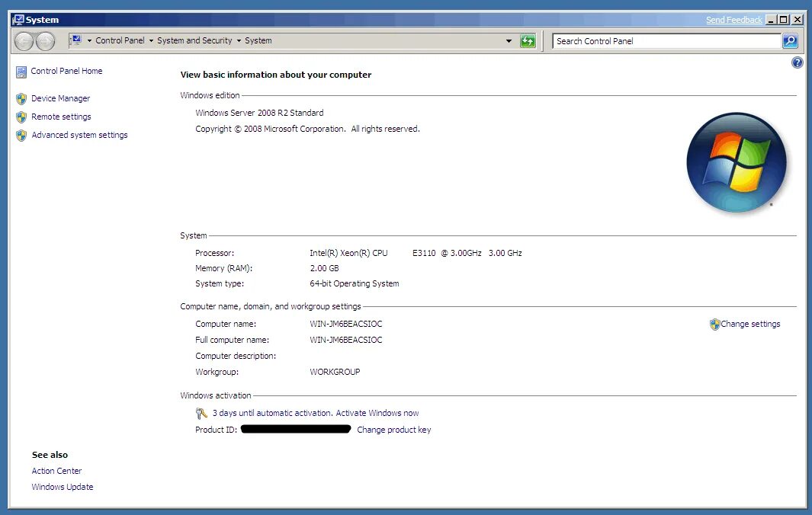Click the Computer description label

tap(236, 356)
